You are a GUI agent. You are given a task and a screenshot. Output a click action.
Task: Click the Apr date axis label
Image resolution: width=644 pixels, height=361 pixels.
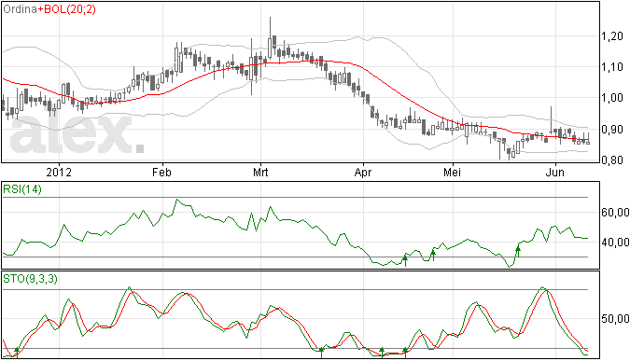tap(363, 172)
